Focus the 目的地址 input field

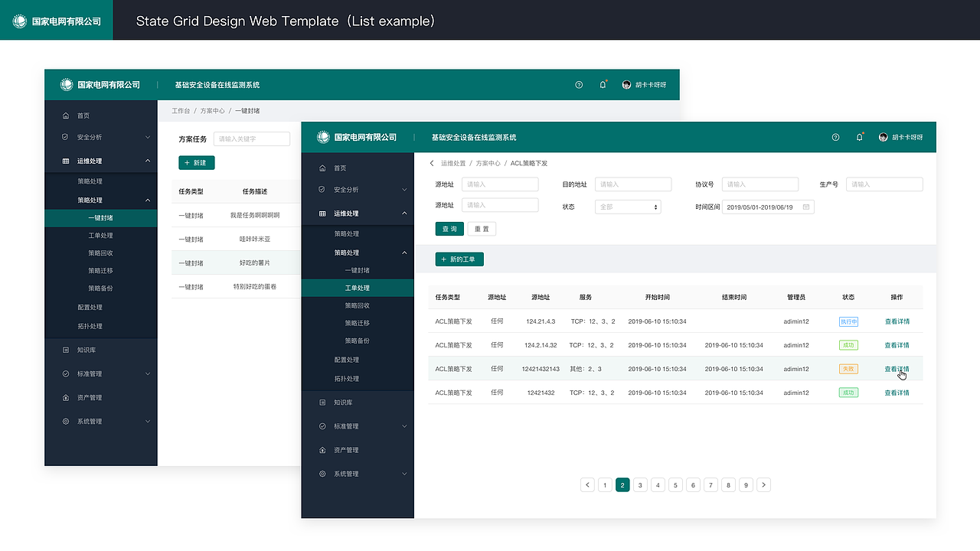(633, 184)
